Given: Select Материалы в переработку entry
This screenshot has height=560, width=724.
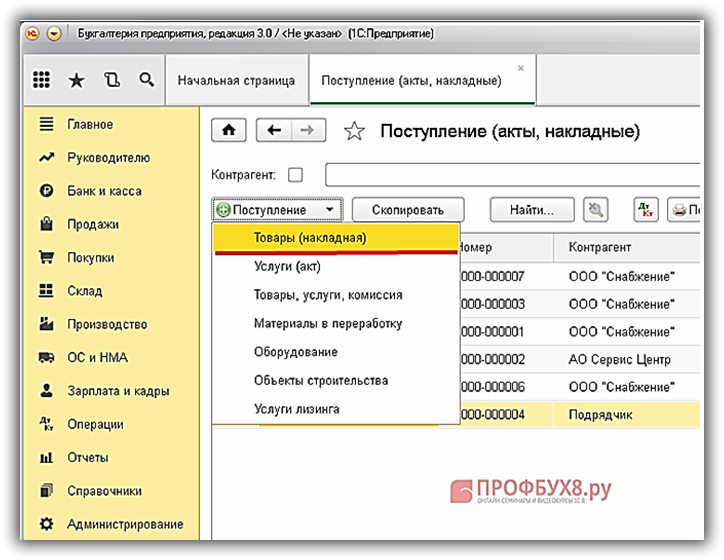Looking at the screenshot, I should point(336,323).
